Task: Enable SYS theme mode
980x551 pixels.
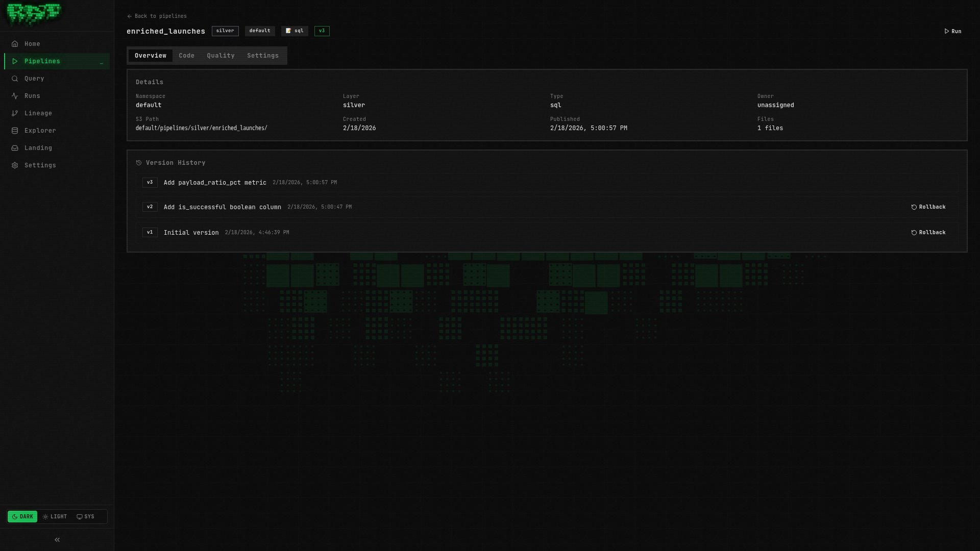Action: click(85, 516)
